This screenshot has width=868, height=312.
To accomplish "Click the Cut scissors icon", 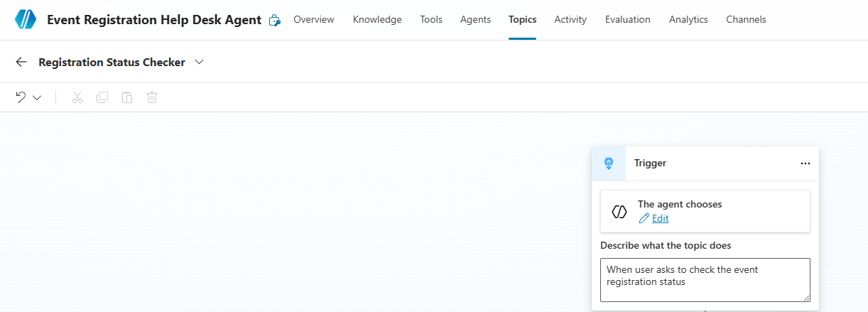I will pyautogui.click(x=77, y=97).
